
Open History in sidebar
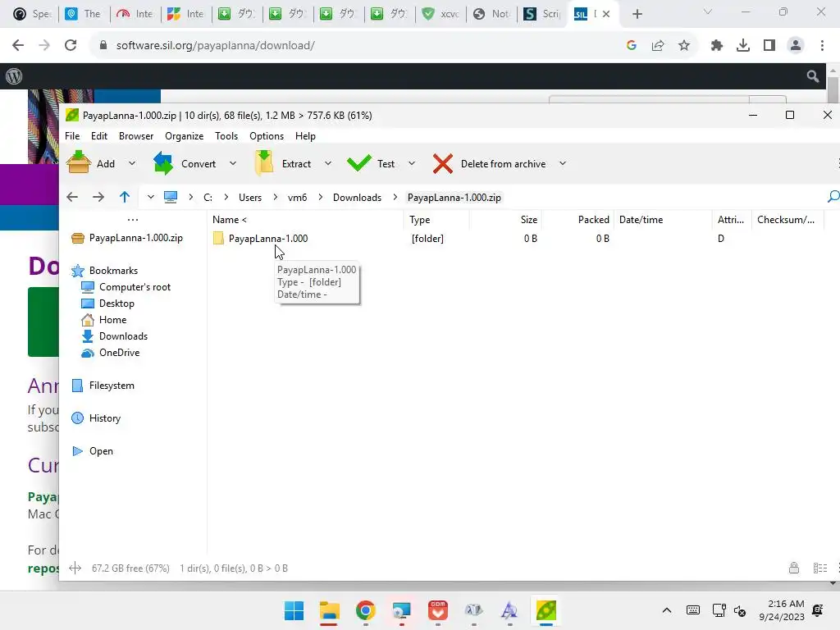104,418
